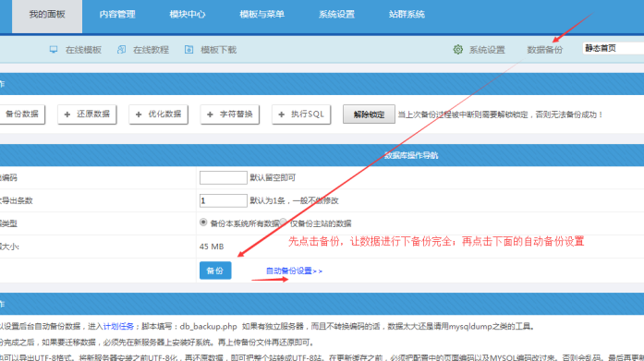Select 仅备份主站的数据 radio option
The image size is (644, 361).
[x=284, y=223]
